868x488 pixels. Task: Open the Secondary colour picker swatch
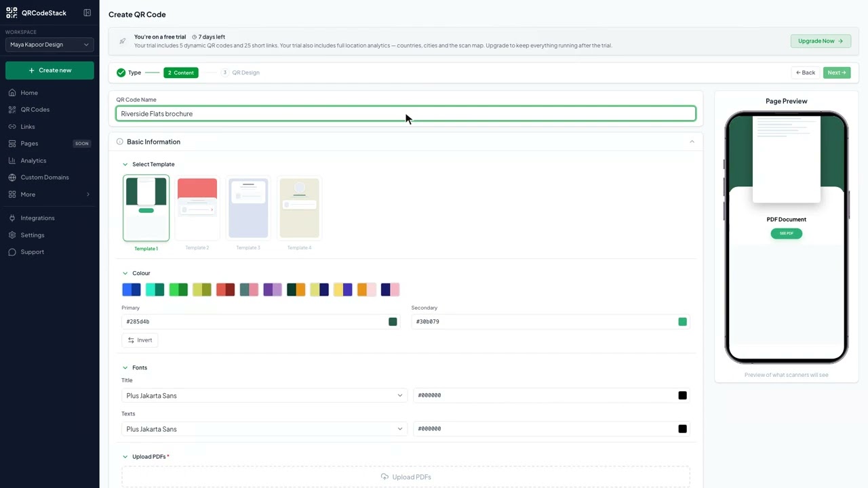[x=683, y=322]
